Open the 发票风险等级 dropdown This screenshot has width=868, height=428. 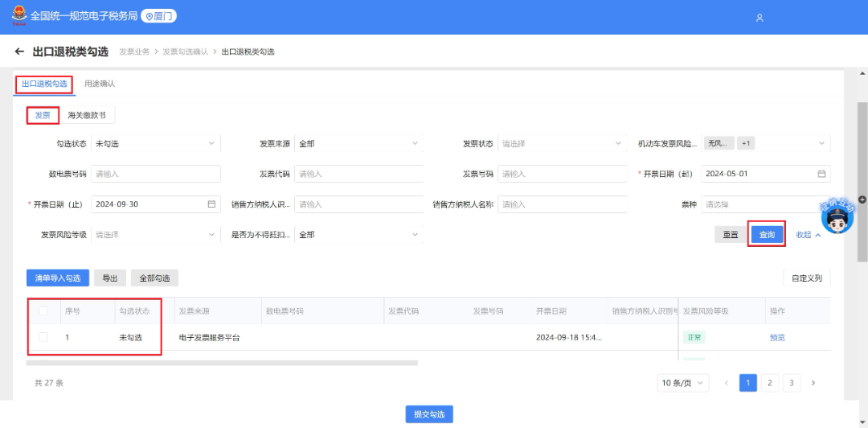[156, 234]
